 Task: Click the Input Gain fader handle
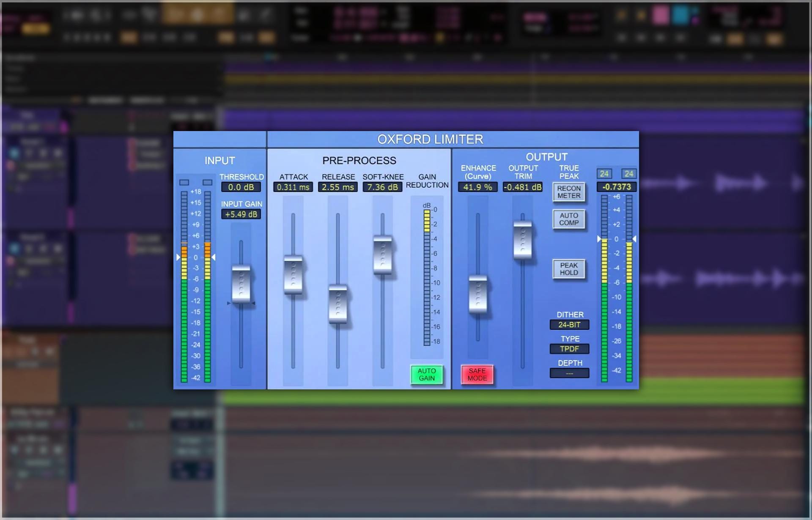click(x=241, y=284)
